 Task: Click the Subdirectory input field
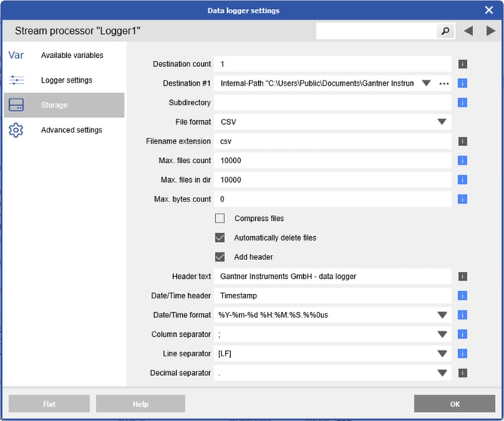click(332, 103)
